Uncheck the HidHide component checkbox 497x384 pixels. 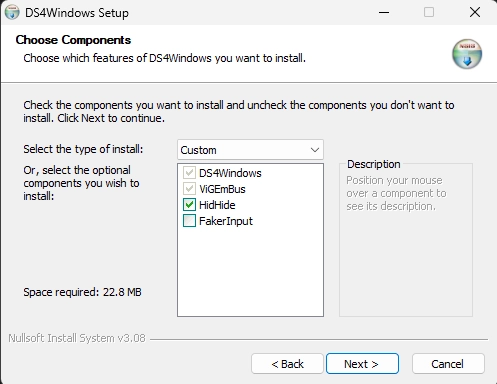(x=189, y=205)
